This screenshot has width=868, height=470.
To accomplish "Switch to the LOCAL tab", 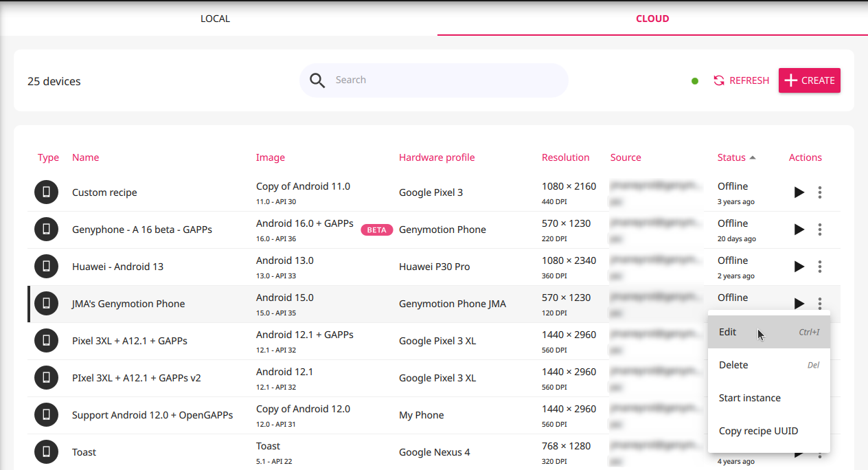I will (215, 19).
